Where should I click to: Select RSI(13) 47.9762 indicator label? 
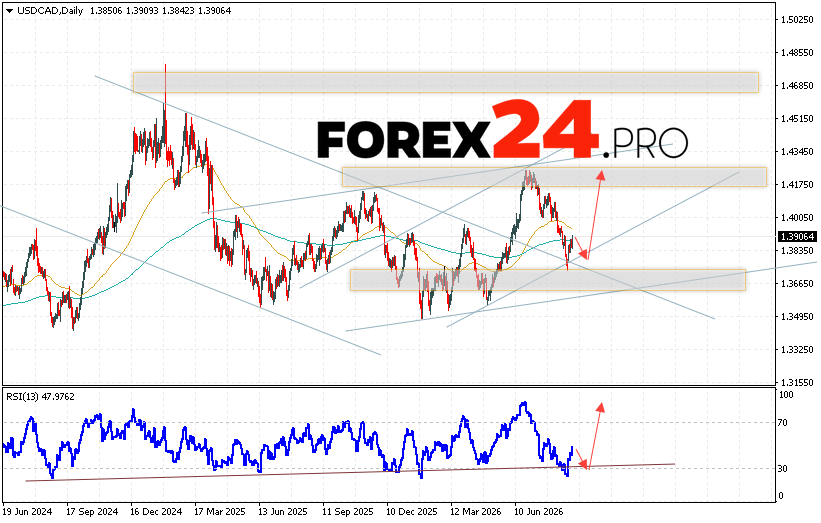(40, 397)
